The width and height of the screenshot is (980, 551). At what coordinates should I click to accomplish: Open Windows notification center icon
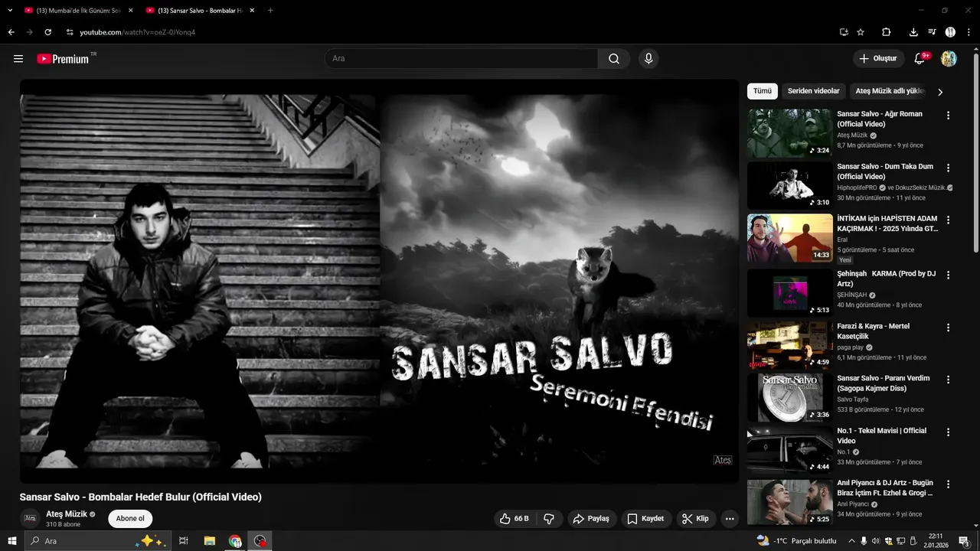coord(964,541)
